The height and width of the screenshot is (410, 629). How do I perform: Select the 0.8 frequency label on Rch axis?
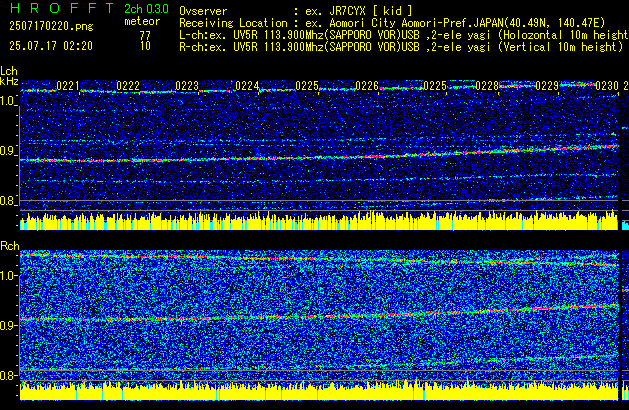(x=8, y=375)
